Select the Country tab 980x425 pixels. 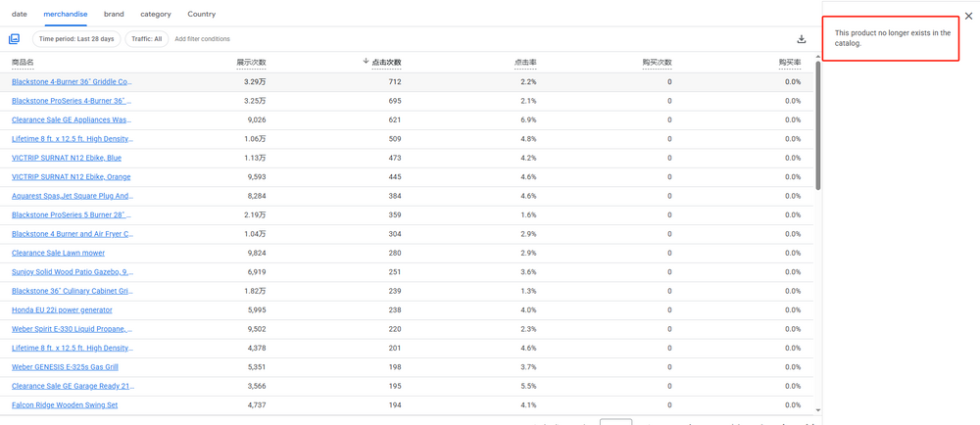[x=201, y=15]
